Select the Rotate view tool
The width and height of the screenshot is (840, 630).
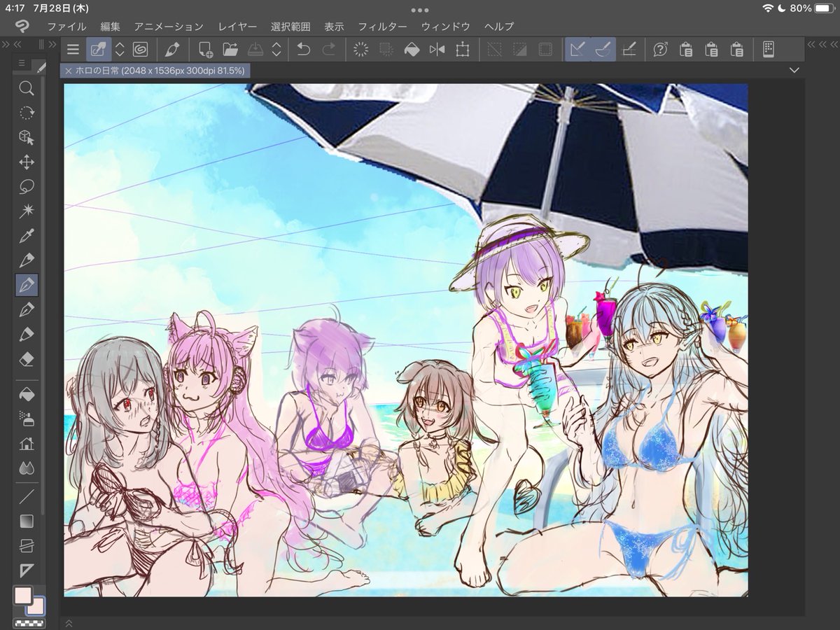coord(27,113)
